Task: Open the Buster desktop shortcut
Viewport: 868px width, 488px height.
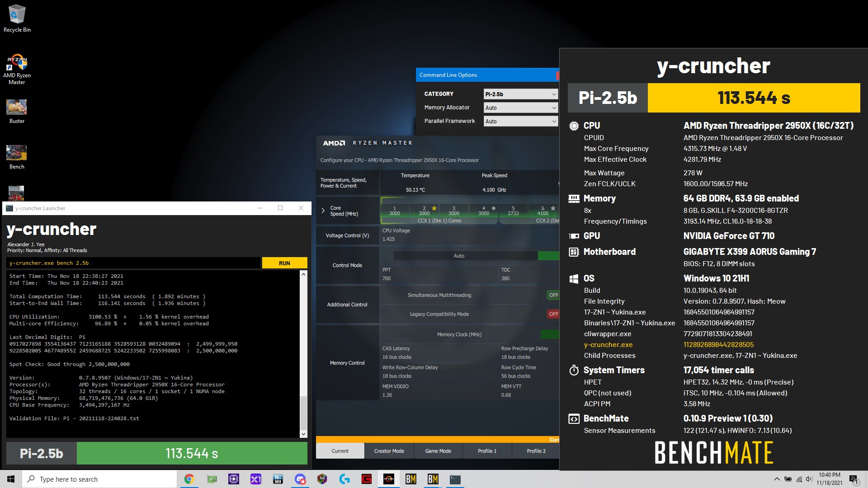Action: point(17,112)
